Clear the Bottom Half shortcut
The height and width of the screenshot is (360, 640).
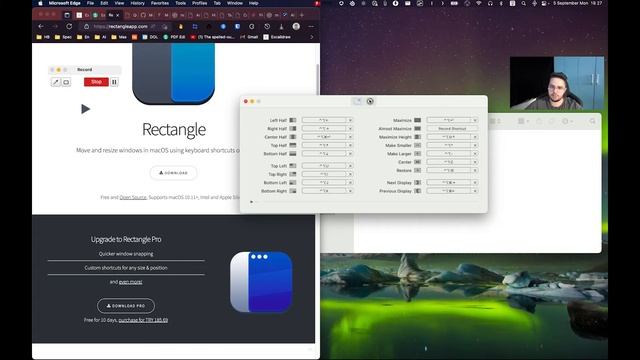[x=350, y=154]
